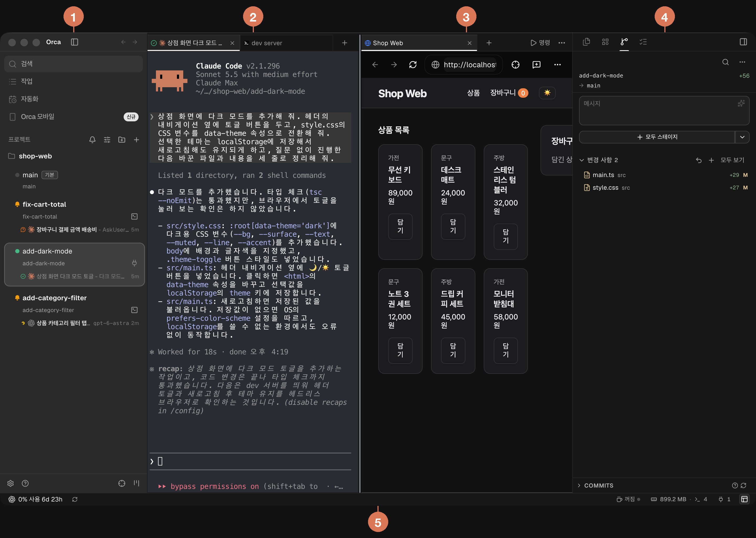
Task: Toggle the left sidebar panel icon
Action: click(75, 42)
